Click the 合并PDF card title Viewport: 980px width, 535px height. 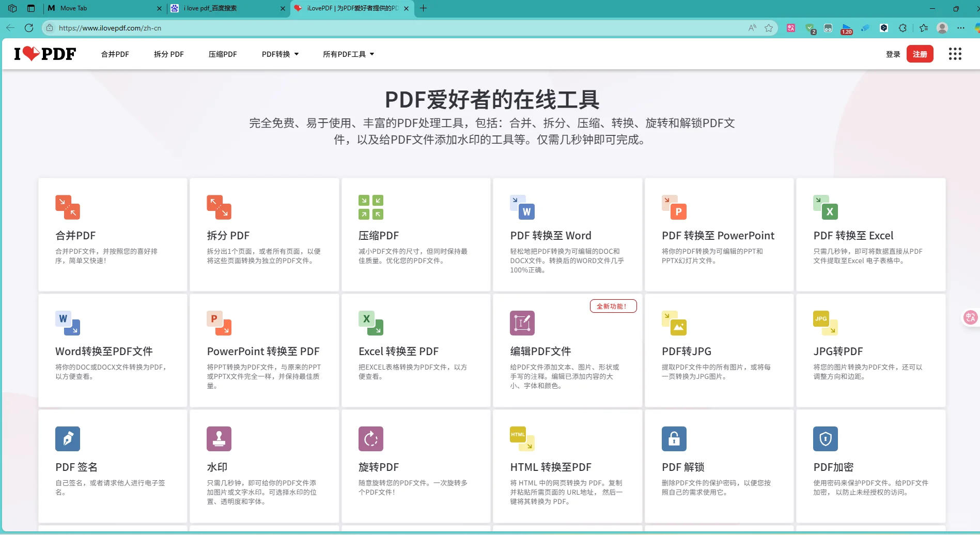click(x=75, y=236)
